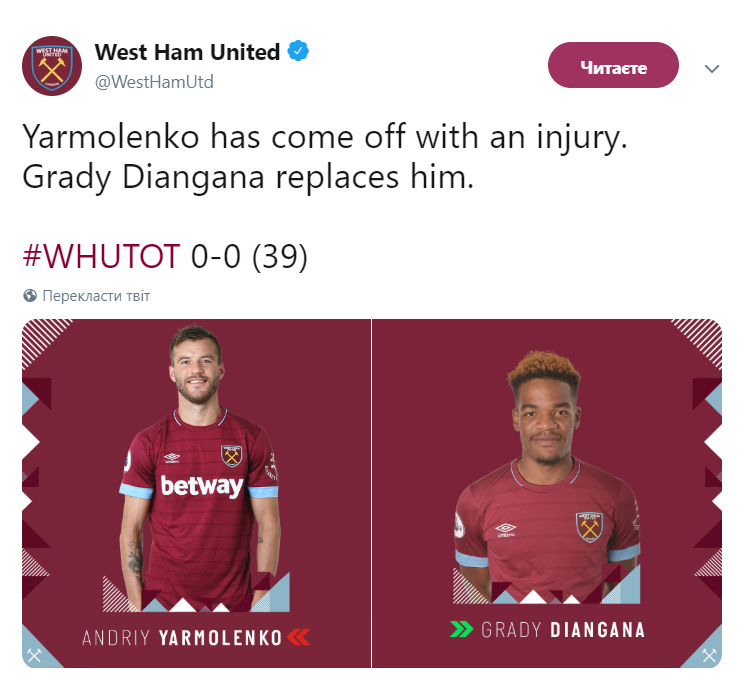Expand the tweet options chevron
Image resolution: width=747 pixels, height=682 pixels.
(x=712, y=69)
